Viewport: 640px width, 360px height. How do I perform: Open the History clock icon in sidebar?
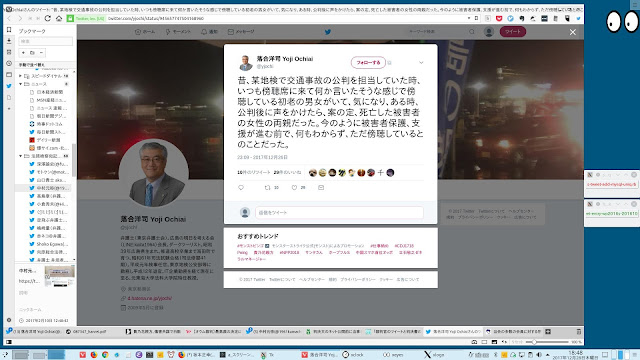[x=9, y=64]
